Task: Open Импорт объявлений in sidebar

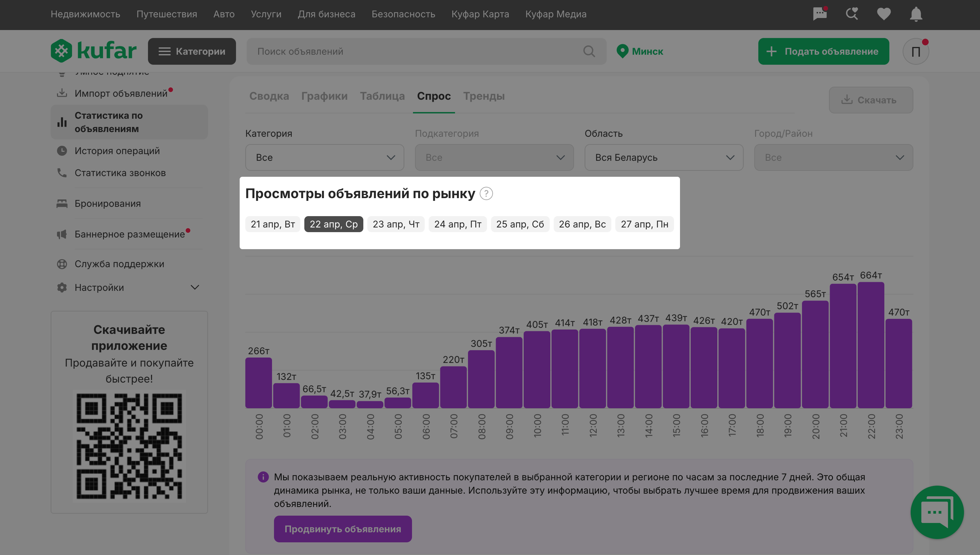Action: 121,93
